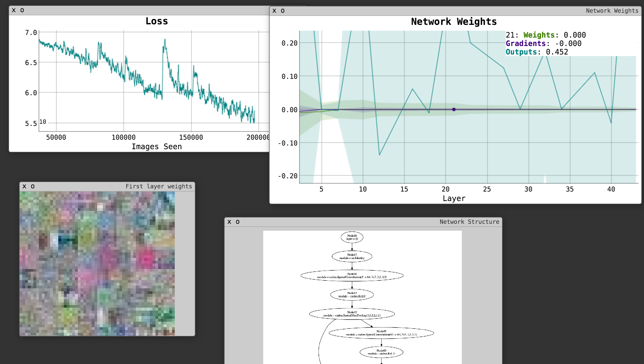Close the Loss window with X
Image resolution: width=644 pixels, height=364 pixels.
(x=14, y=10)
